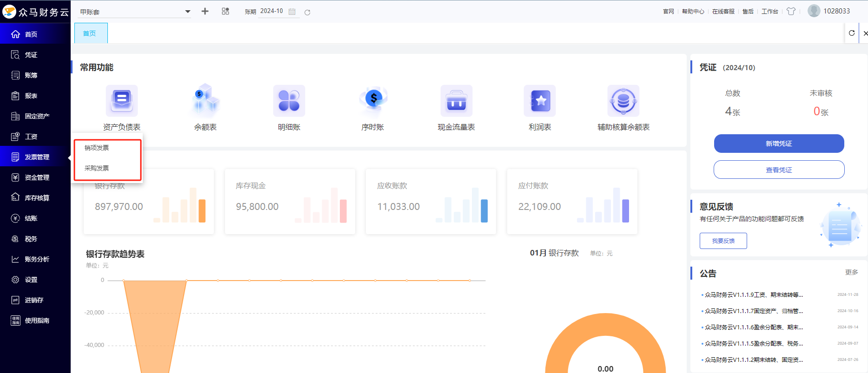Open 银行存款 summary card
The image size is (868, 373).
[149, 202]
